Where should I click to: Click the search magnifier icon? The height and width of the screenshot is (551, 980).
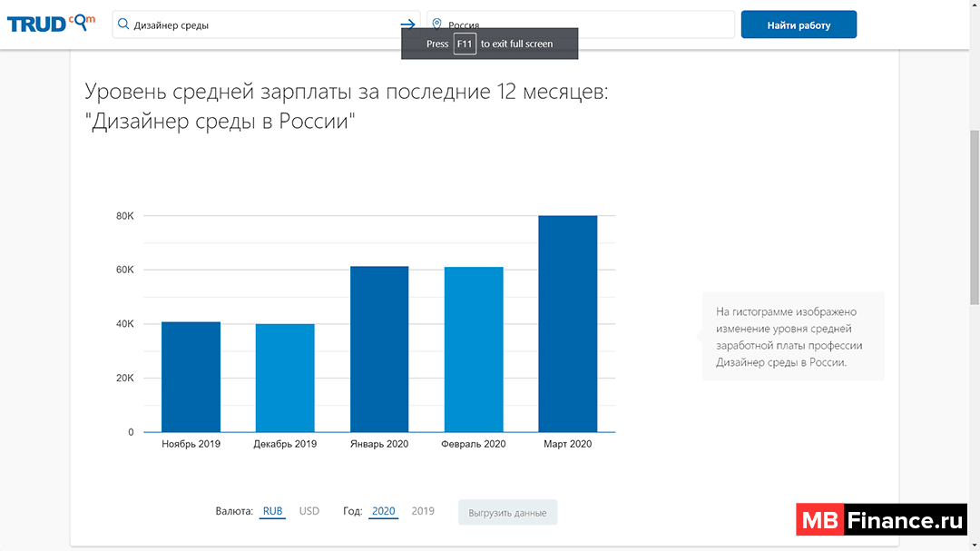(123, 25)
